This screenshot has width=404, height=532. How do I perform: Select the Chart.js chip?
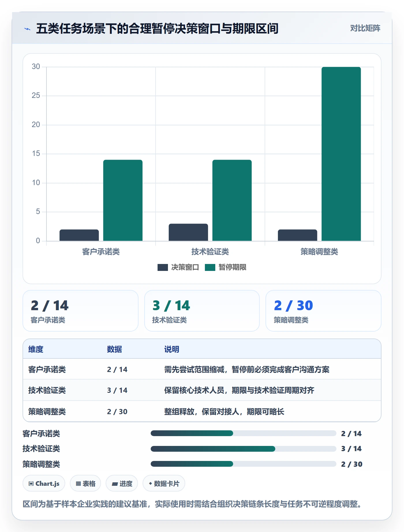[44, 483]
